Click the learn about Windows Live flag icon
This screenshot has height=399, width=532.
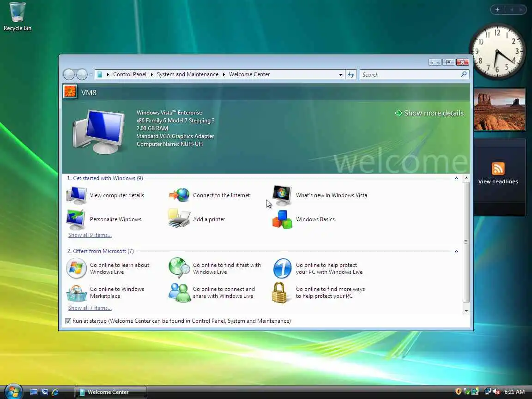click(x=76, y=268)
